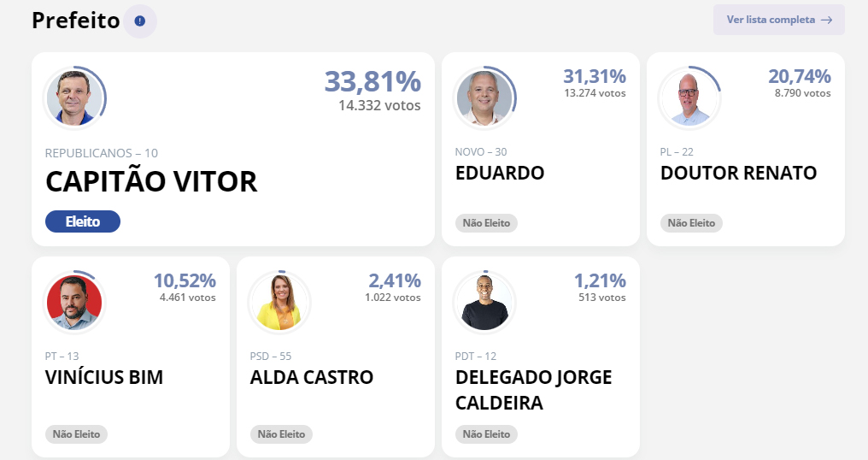Click Doutor Renato's candidate photo
This screenshot has height=460, width=868.
click(689, 97)
